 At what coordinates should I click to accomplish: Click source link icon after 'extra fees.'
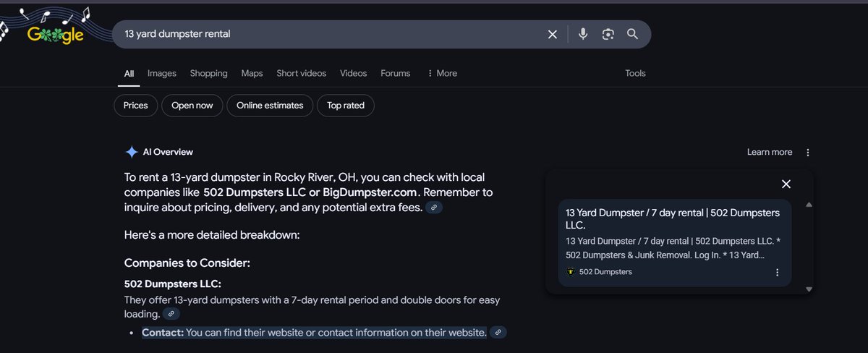[434, 208]
